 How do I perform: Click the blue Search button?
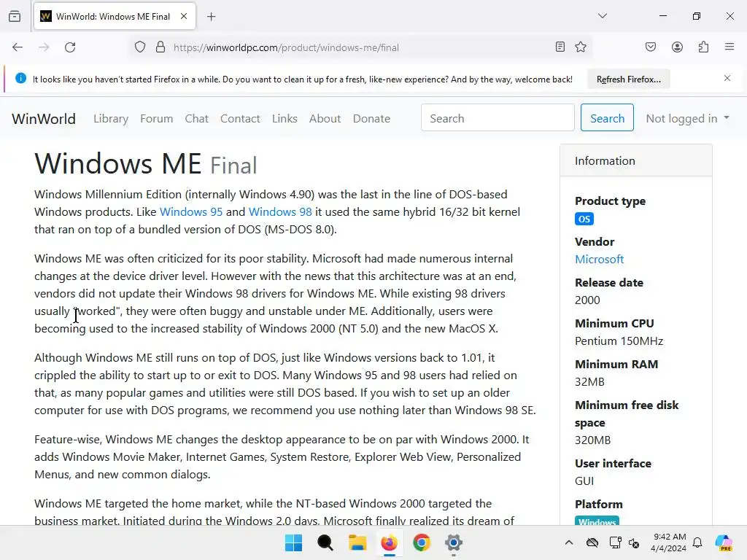pos(607,117)
